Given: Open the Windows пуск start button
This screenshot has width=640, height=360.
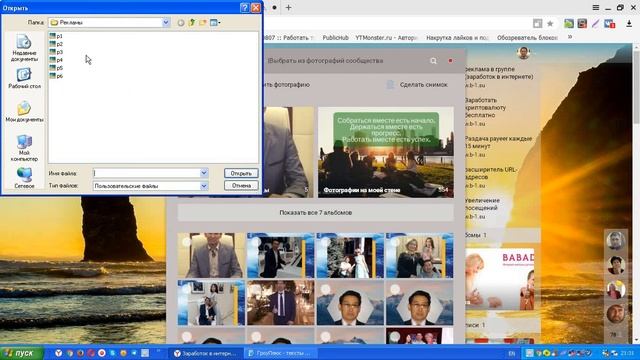Looking at the screenshot, I should pos(21,353).
